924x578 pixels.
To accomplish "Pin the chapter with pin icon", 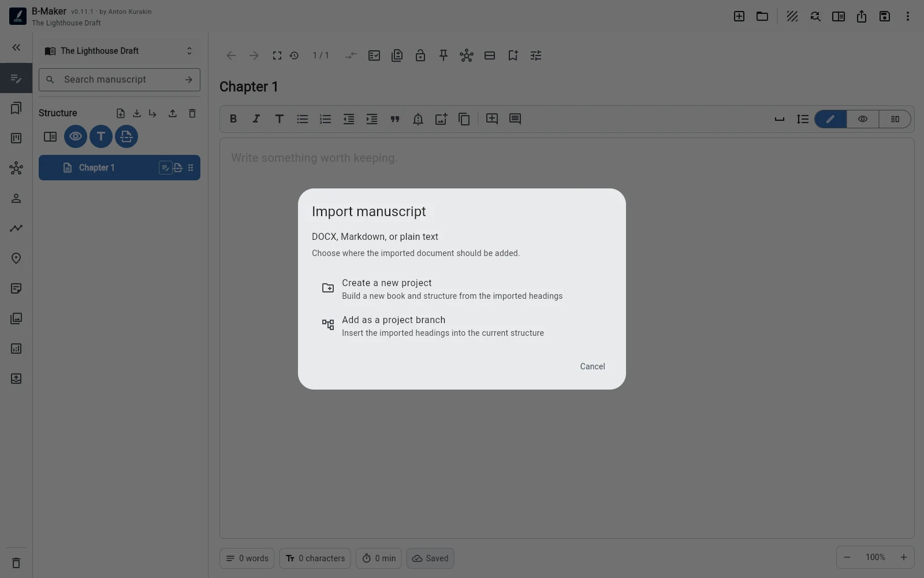I will click(444, 55).
